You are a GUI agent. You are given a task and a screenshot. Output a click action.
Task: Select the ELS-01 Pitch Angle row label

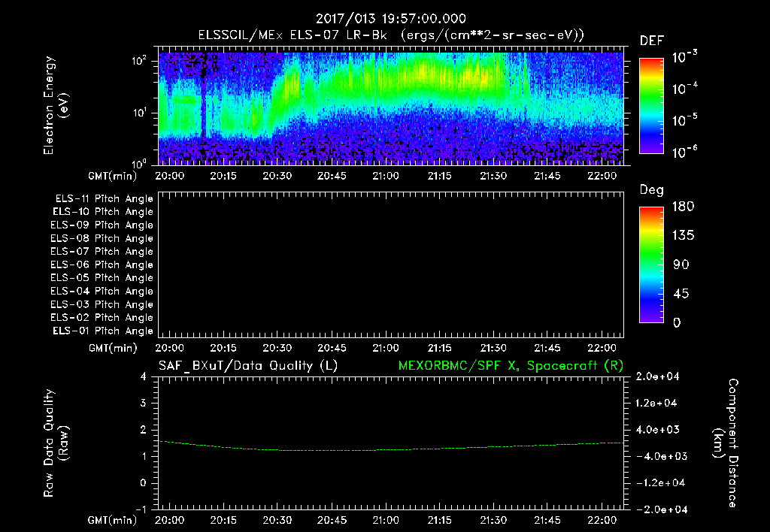coord(103,331)
